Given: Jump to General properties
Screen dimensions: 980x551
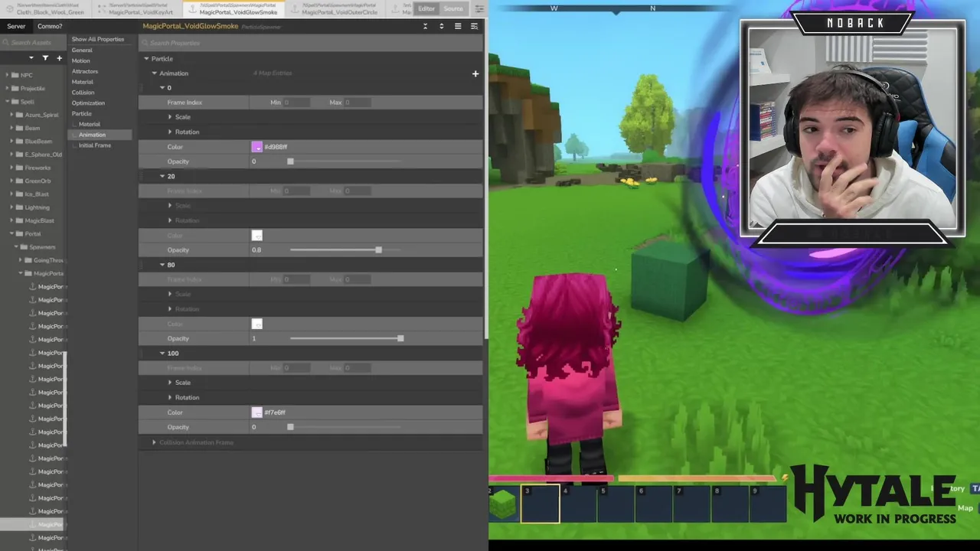Looking at the screenshot, I should pyautogui.click(x=82, y=50).
